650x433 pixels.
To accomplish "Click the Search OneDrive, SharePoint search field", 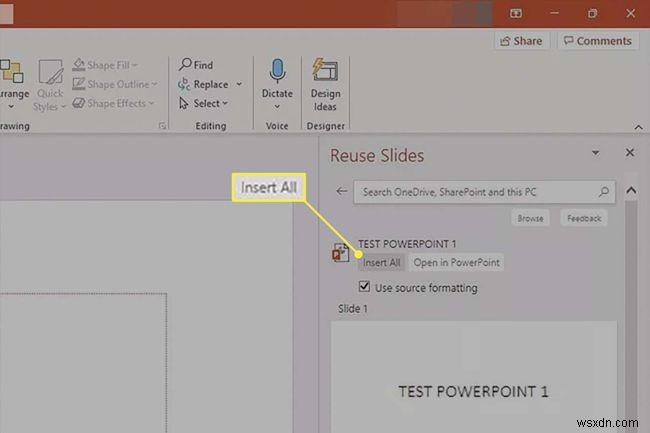I will (x=484, y=192).
